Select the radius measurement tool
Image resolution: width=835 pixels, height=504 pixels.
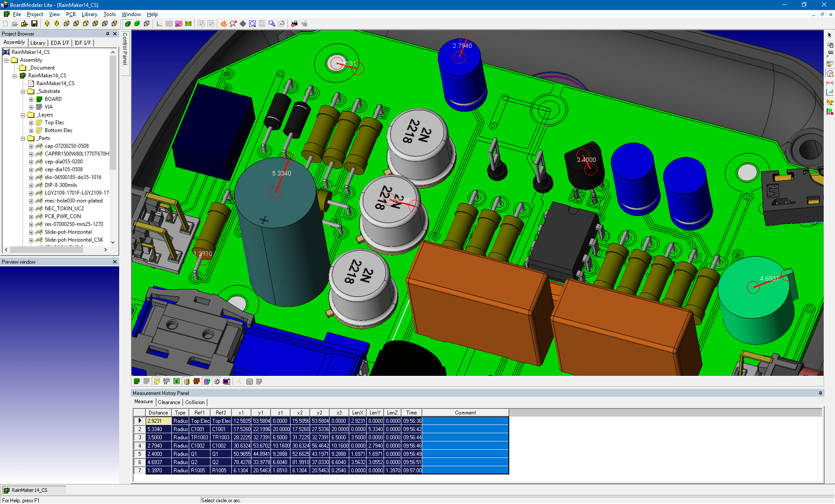(829, 73)
